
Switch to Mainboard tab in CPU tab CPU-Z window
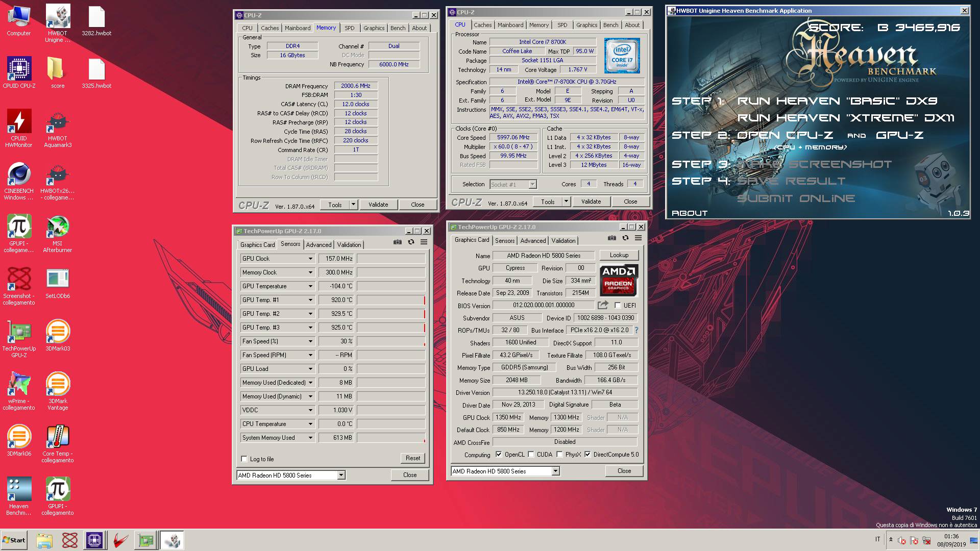[x=510, y=25]
